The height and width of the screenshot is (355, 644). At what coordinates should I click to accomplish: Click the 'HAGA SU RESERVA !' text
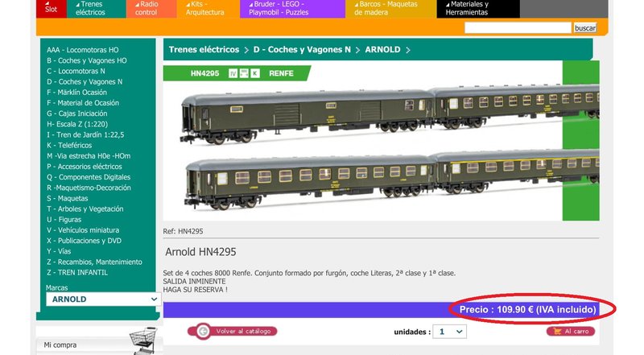click(x=195, y=290)
